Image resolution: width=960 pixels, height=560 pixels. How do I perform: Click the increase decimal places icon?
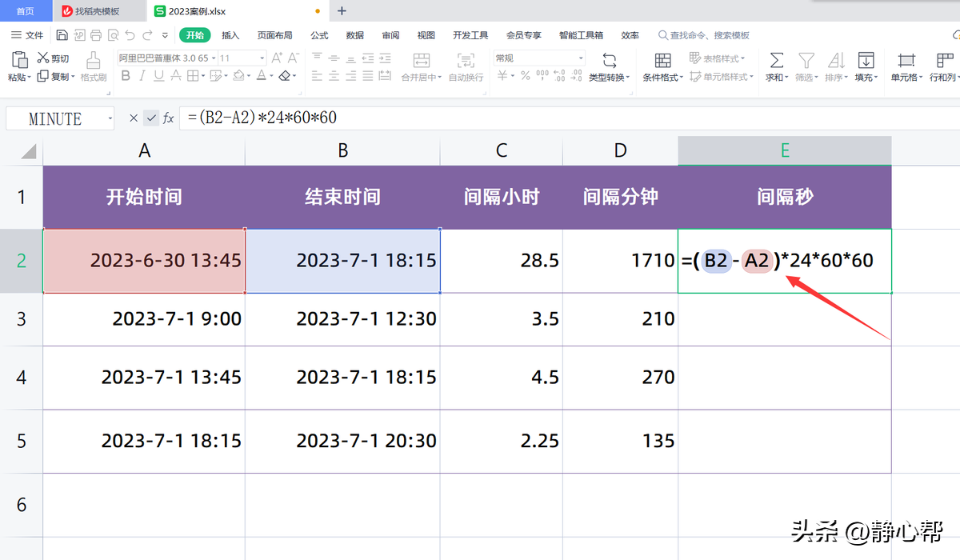click(559, 76)
